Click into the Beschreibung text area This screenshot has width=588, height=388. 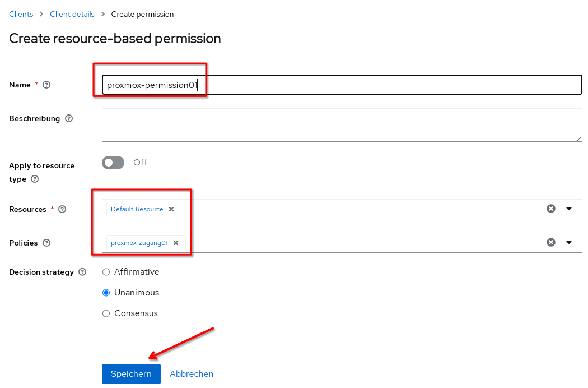tap(342, 125)
